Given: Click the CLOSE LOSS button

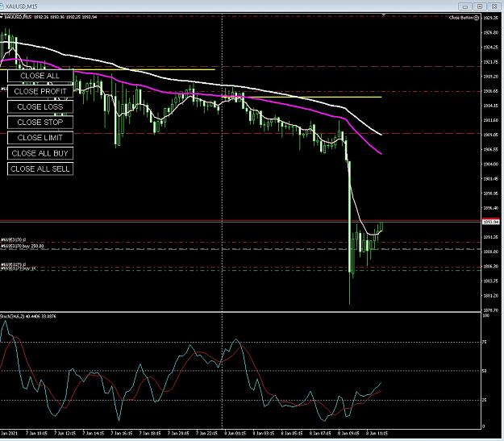Looking at the screenshot, I should [40, 106].
